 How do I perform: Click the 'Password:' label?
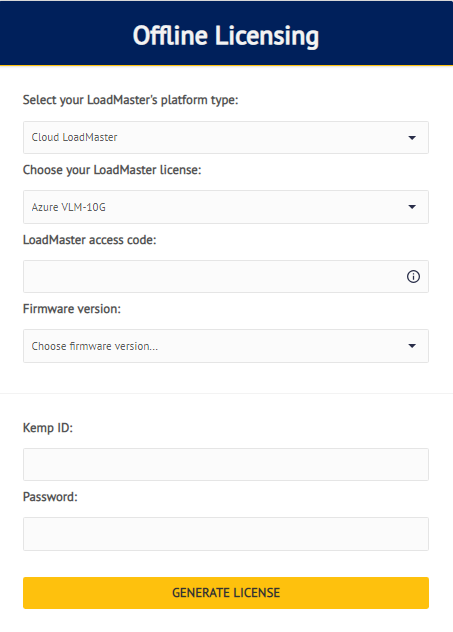pyautogui.click(x=50, y=497)
